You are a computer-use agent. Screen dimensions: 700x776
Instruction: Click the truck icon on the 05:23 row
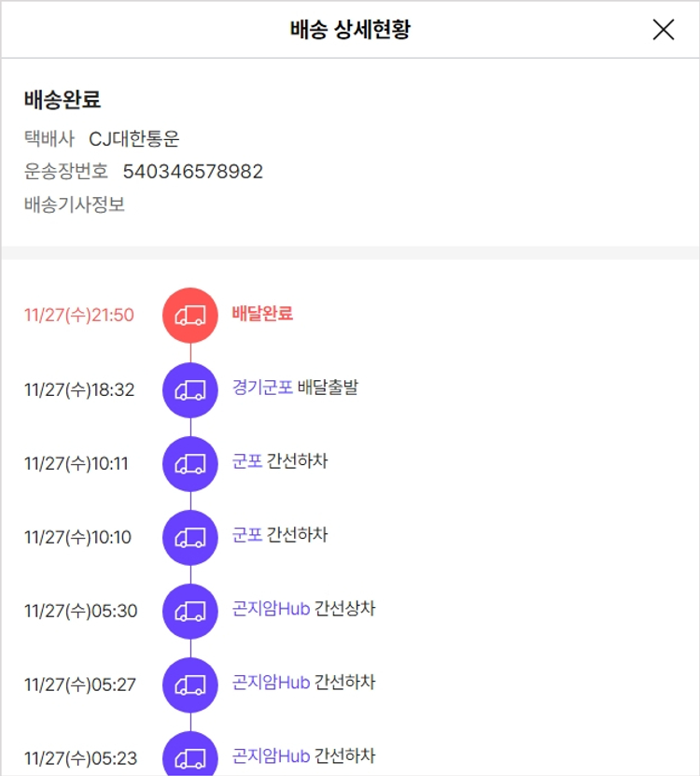pyautogui.click(x=190, y=756)
